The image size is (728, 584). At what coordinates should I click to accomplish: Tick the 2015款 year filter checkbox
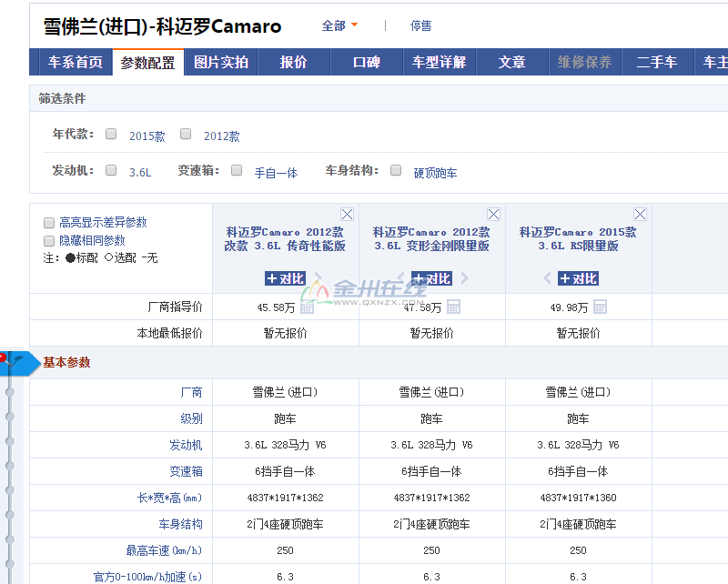[x=111, y=134]
